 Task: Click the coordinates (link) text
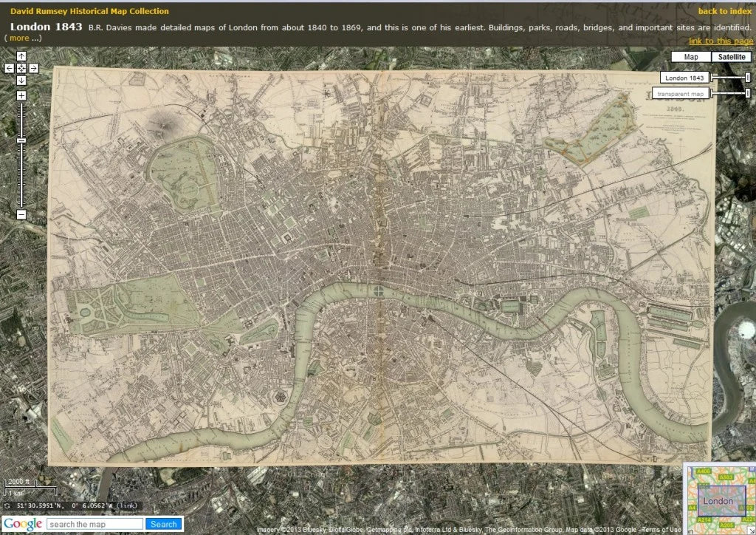[x=127, y=505]
